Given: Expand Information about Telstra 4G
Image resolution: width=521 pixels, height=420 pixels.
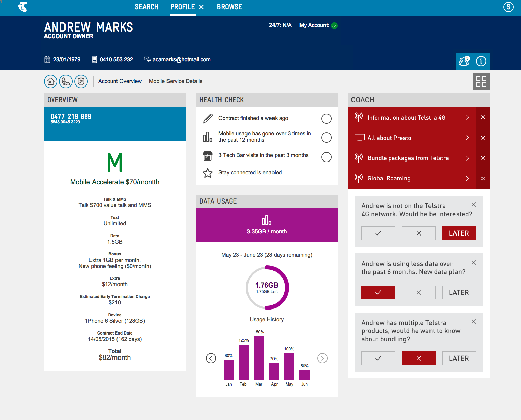Looking at the screenshot, I should click(x=467, y=117).
